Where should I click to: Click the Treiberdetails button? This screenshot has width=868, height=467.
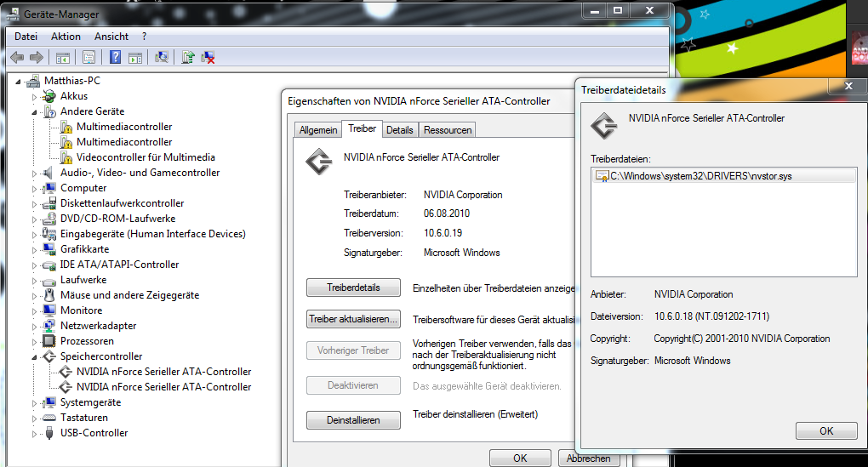(x=353, y=288)
